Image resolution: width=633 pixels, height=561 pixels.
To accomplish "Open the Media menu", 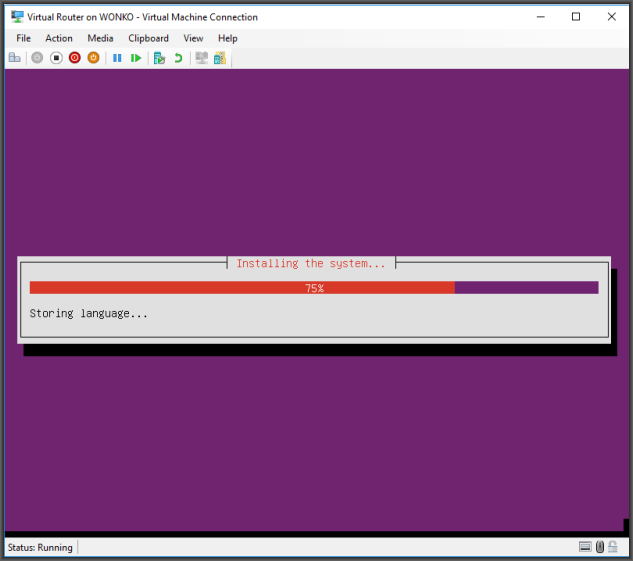I will point(100,38).
